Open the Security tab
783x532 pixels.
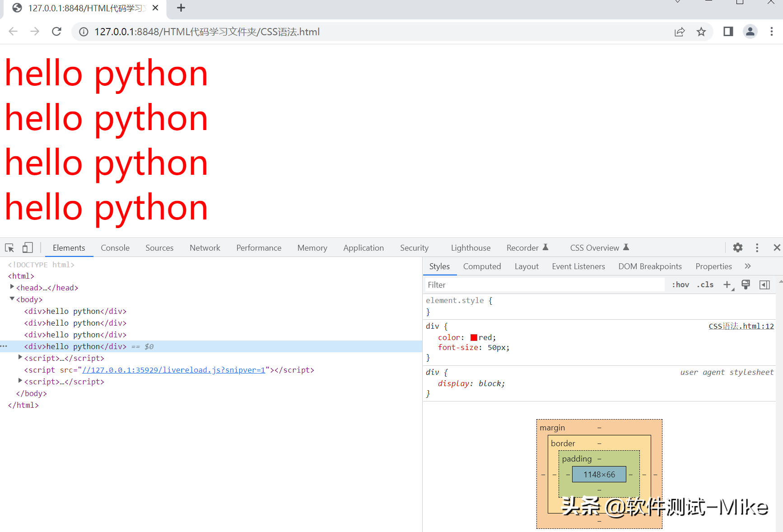(414, 248)
